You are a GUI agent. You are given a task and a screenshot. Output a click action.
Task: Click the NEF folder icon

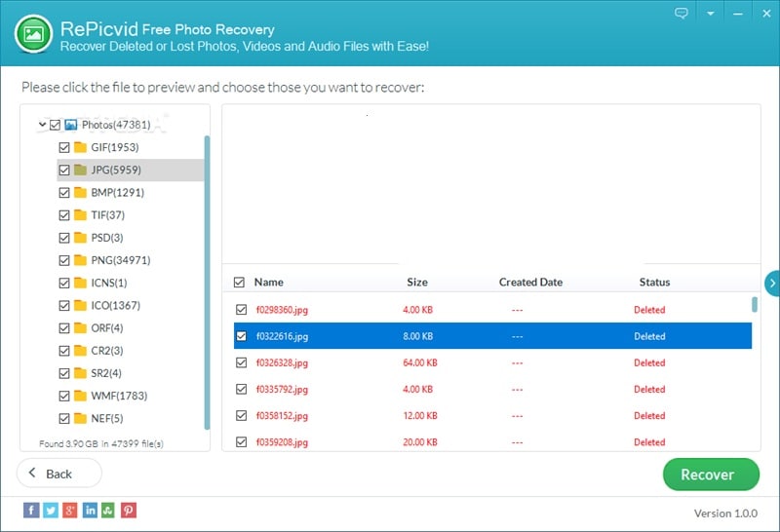coord(80,418)
